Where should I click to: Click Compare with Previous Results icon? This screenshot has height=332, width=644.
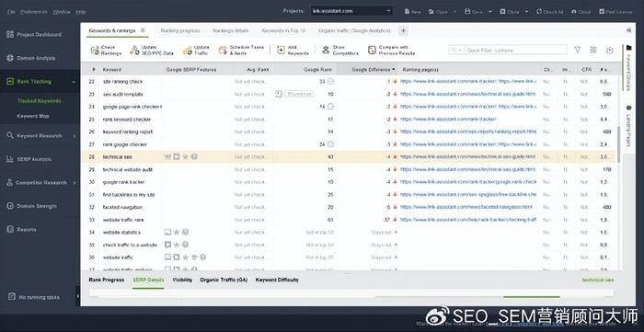click(x=372, y=50)
